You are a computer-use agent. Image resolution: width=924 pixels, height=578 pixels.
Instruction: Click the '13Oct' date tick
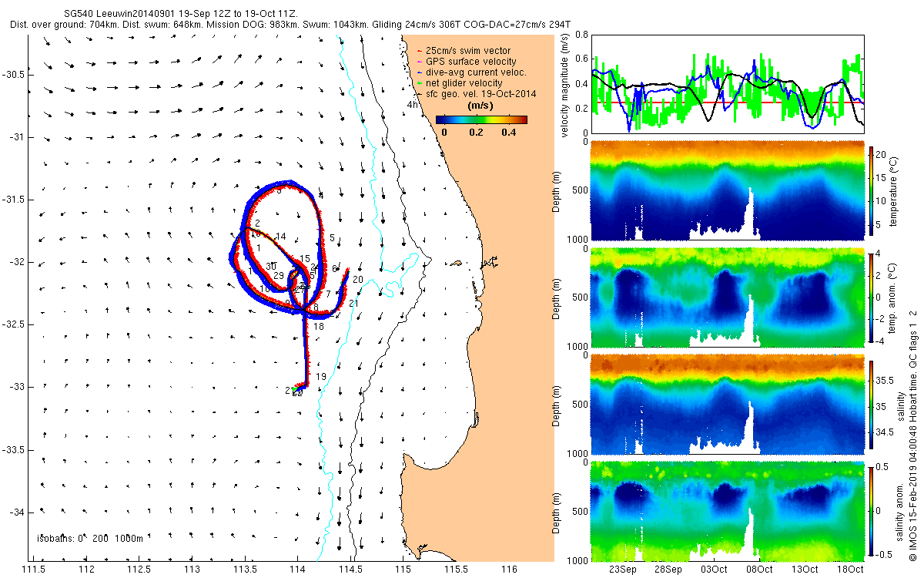click(805, 569)
